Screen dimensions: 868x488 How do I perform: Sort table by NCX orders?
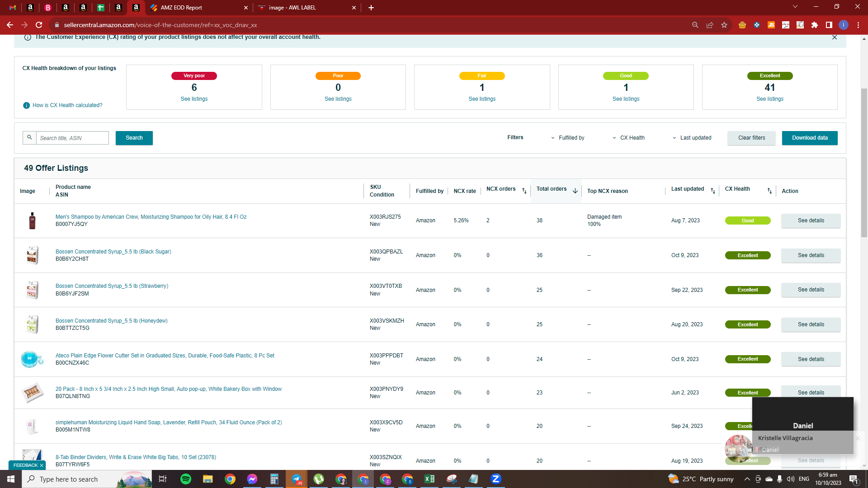tap(524, 191)
